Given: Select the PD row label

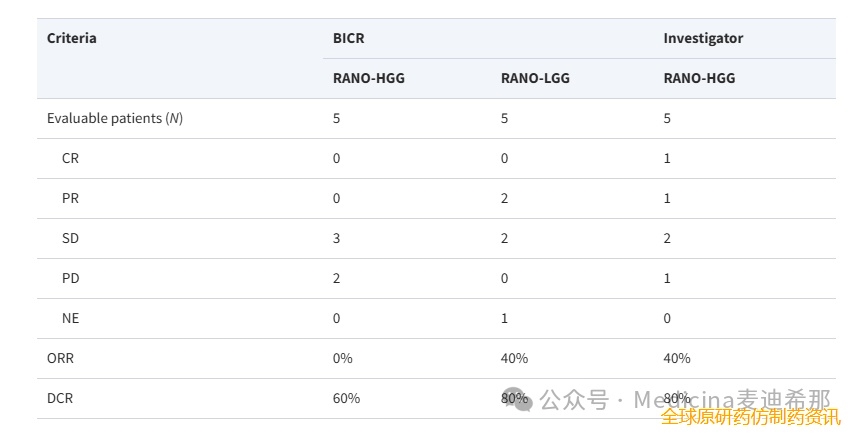Looking at the screenshot, I should [x=70, y=278].
